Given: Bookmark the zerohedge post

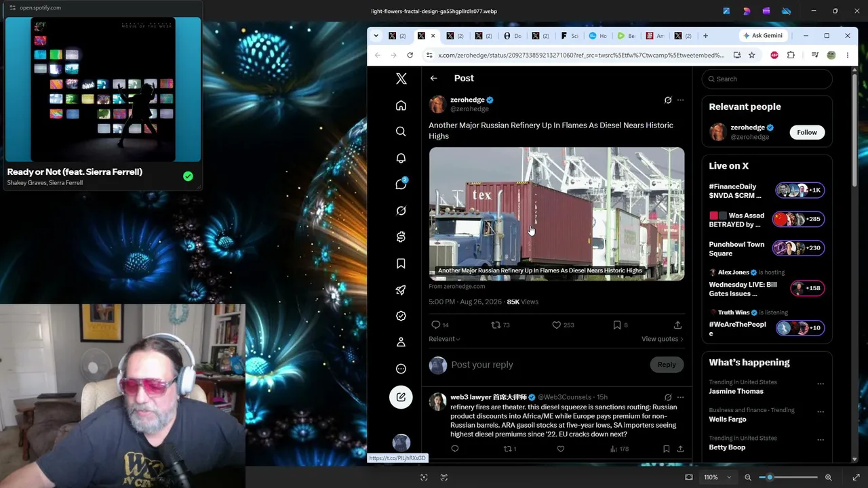Looking at the screenshot, I should (x=617, y=325).
